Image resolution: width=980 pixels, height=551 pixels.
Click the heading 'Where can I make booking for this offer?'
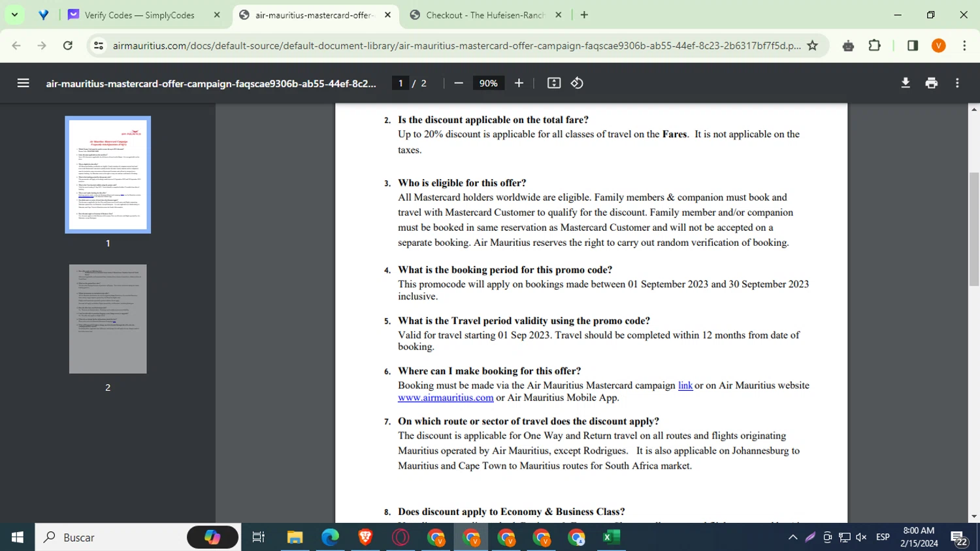pyautogui.click(x=489, y=371)
